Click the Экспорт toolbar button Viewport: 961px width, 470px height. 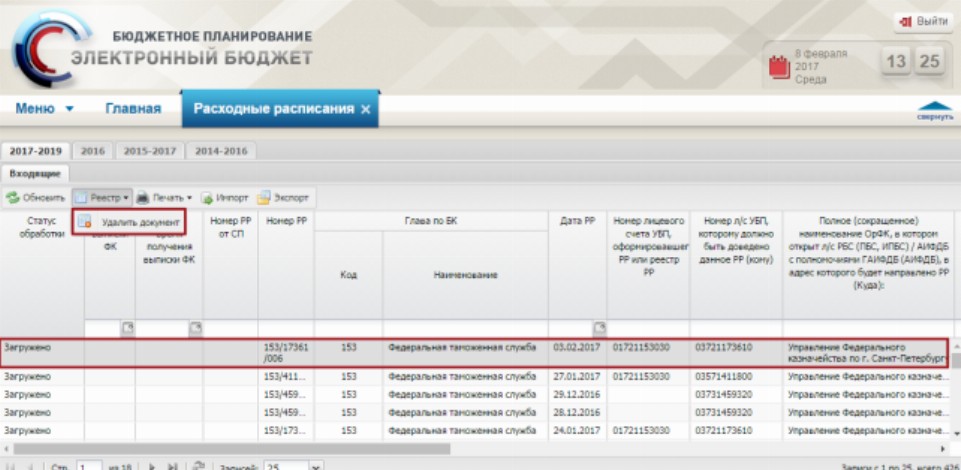283,198
